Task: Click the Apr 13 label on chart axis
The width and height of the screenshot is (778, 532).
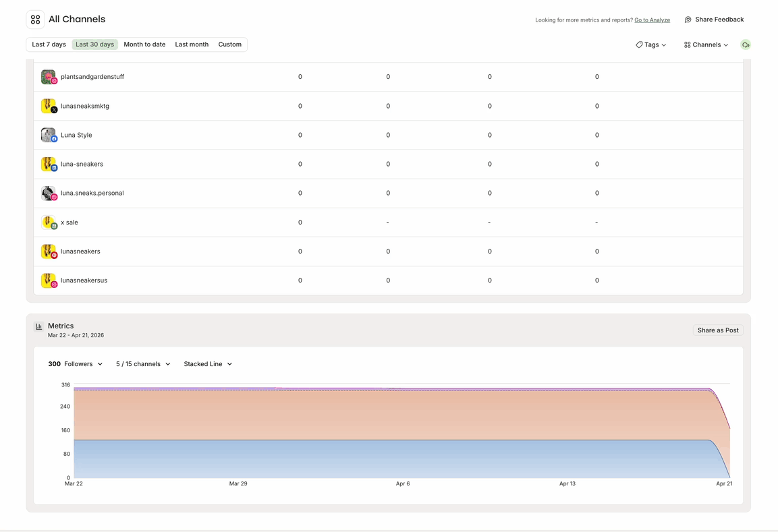Action: pyautogui.click(x=567, y=483)
